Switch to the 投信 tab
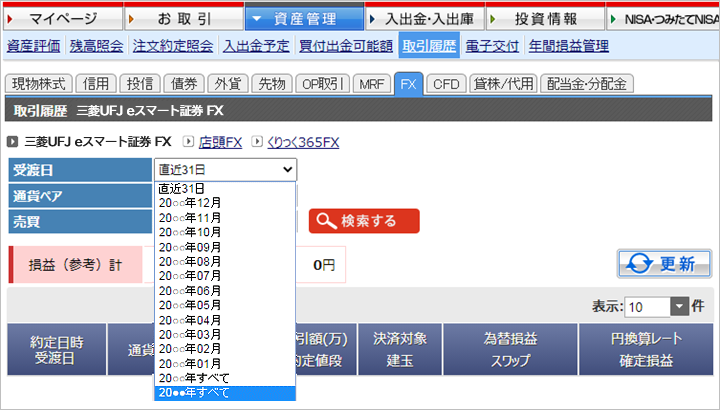 [140, 84]
